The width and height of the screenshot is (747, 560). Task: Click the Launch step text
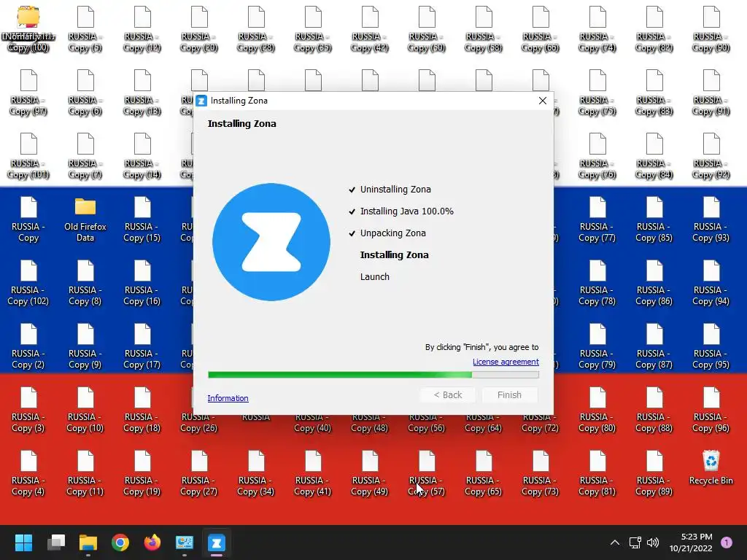tap(374, 277)
